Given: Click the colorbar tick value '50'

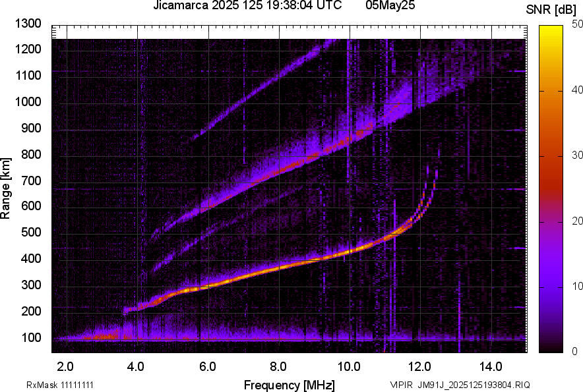Looking at the screenshot, I should 577,24.
